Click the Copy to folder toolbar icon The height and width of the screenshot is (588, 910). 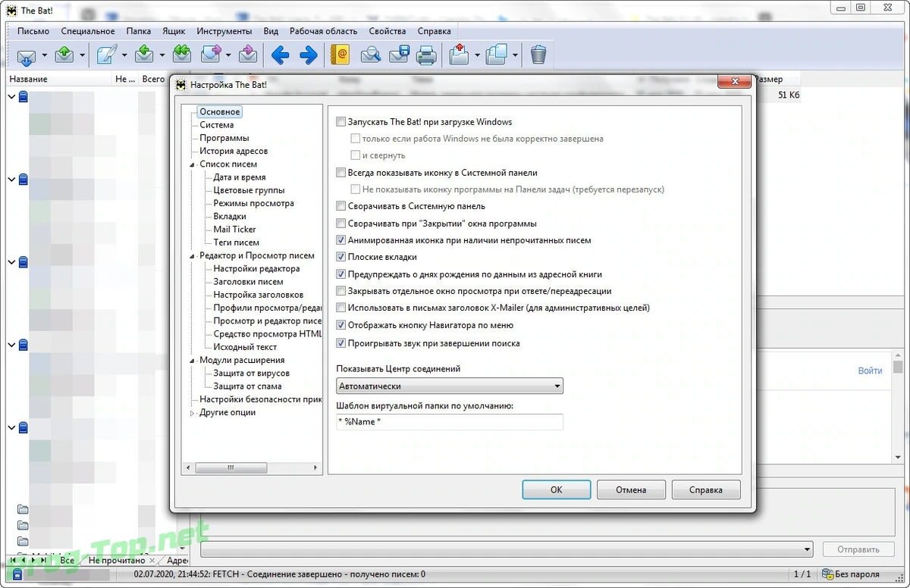tap(497, 55)
